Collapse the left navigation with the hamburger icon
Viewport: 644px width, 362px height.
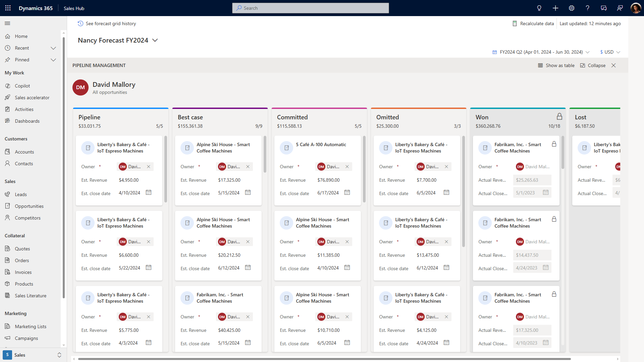(7, 23)
